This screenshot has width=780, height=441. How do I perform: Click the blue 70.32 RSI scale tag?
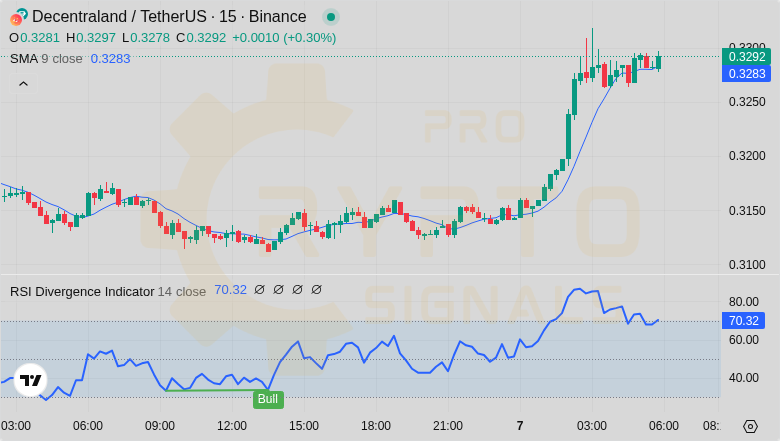pyautogui.click(x=743, y=321)
